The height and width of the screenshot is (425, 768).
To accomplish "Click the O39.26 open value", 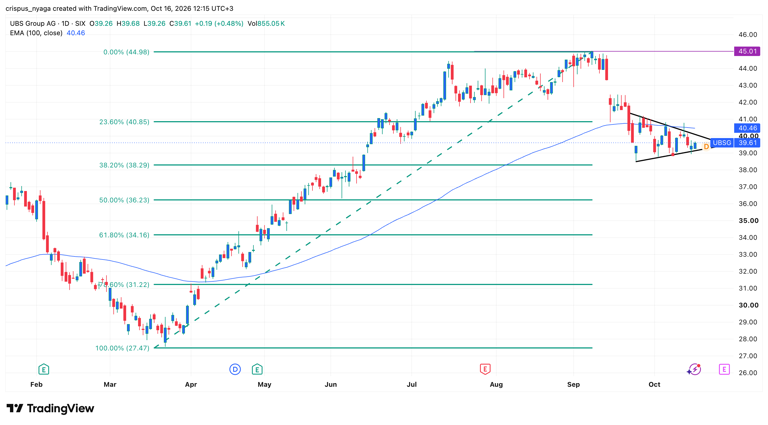I will 101,24.
